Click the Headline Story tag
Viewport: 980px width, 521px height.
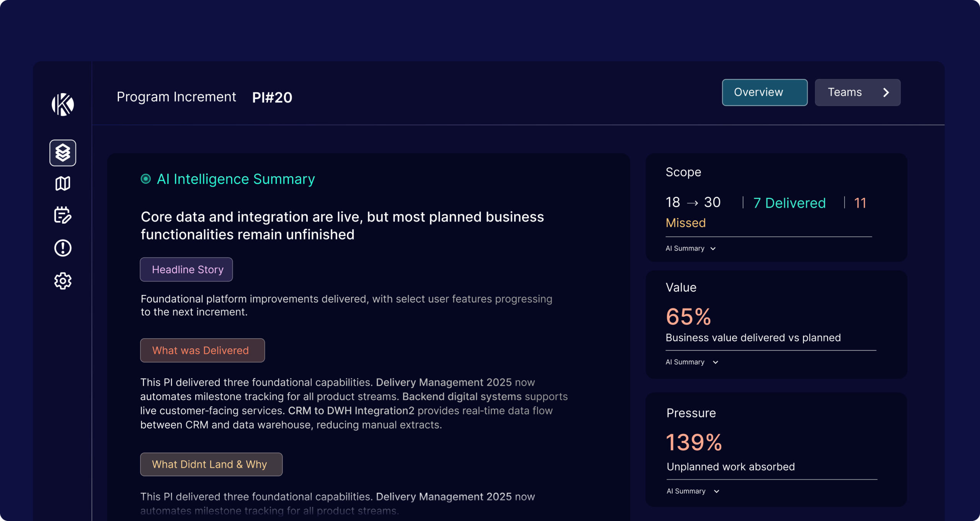[x=186, y=270]
